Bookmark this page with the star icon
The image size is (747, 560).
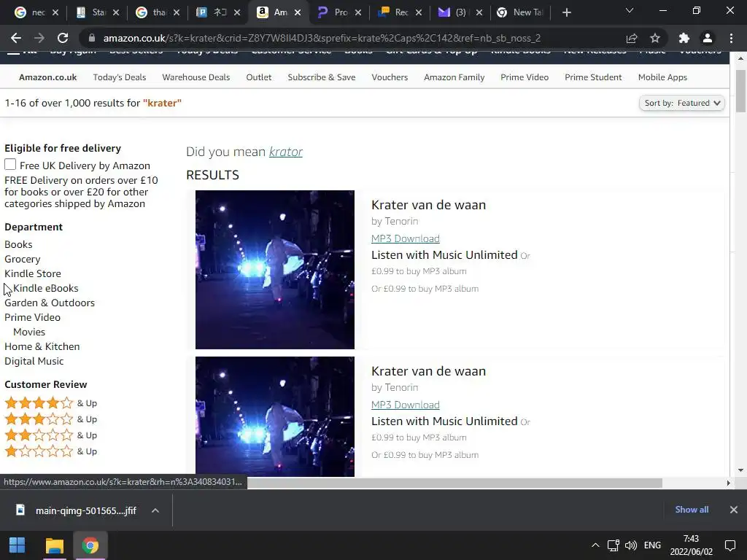[655, 38]
